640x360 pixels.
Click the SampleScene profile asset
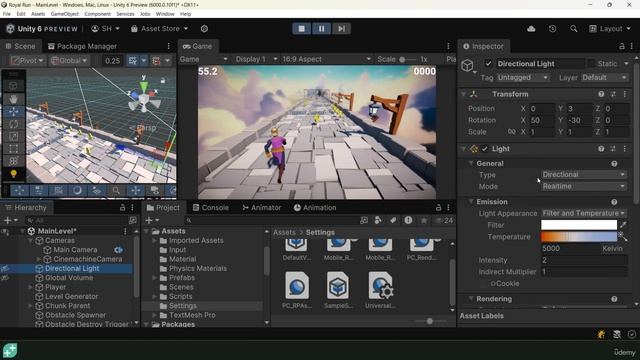tap(338, 290)
